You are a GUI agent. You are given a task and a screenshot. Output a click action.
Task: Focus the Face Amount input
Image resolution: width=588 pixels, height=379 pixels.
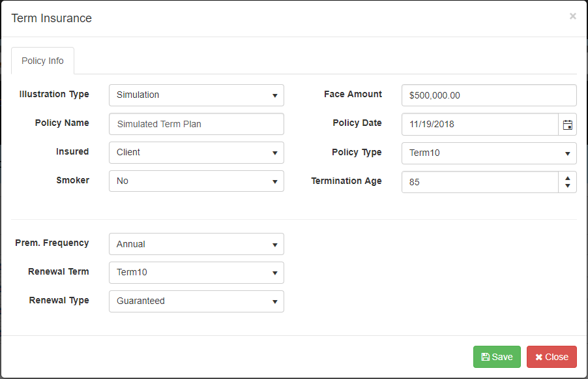tap(489, 95)
